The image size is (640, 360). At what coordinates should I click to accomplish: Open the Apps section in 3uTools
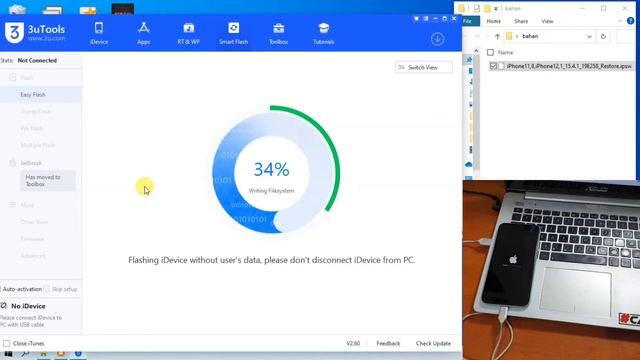tap(143, 33)
